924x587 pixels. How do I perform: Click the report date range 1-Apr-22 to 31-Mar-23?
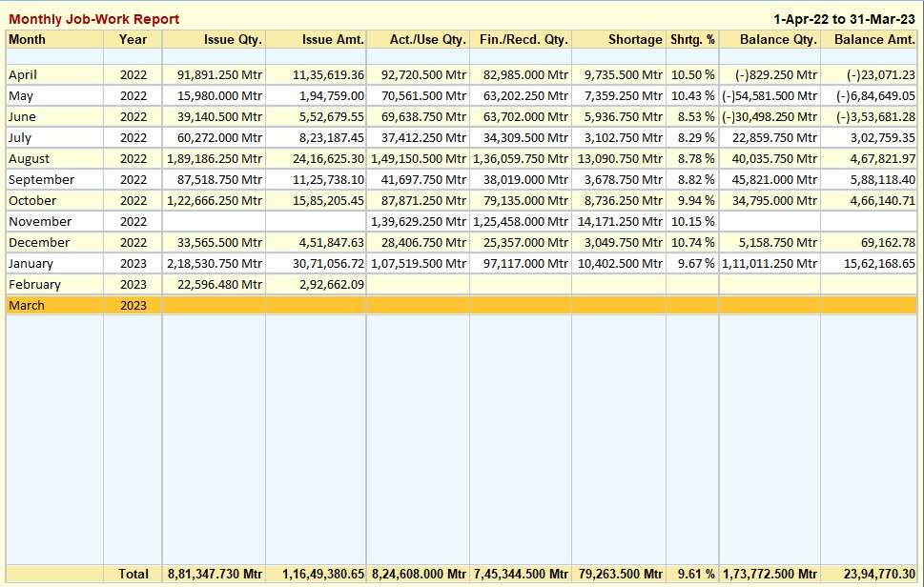pyautogui.click(x=844, y=19)
